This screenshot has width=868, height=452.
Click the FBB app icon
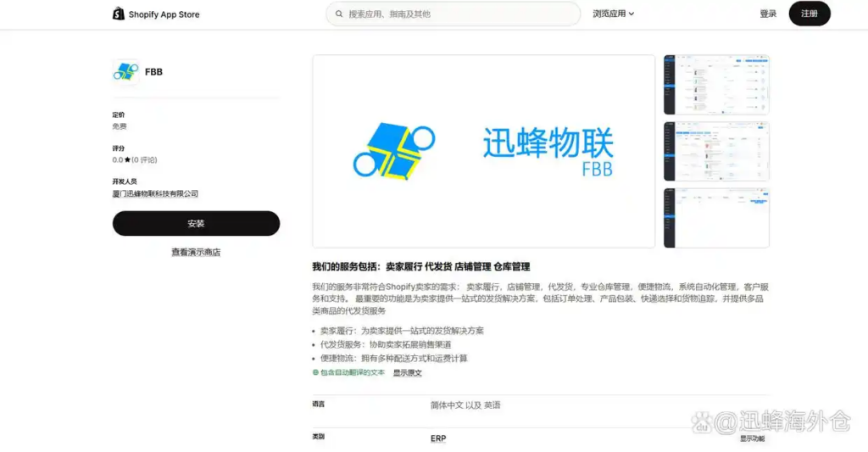(x=125, y=72)
